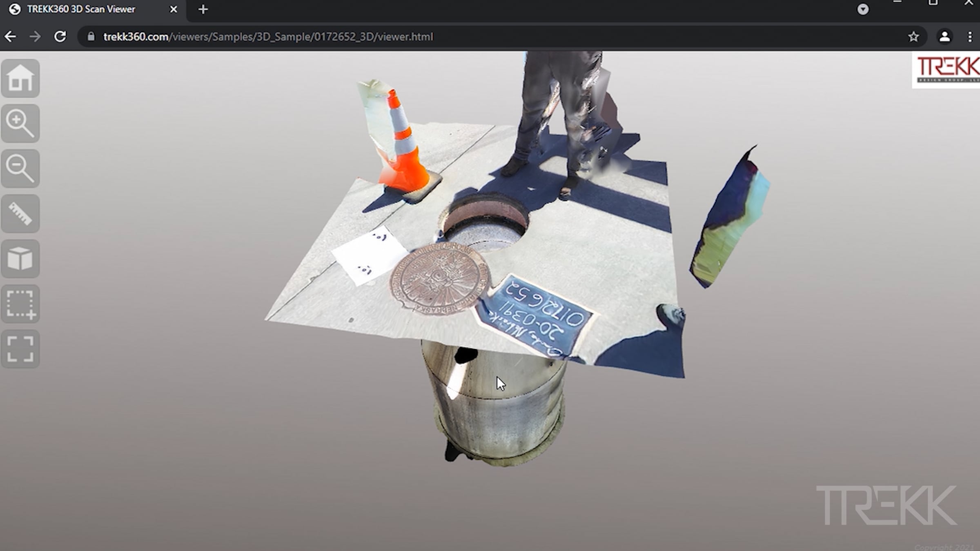The width and height of the screenshot is (980, 551).
Task: Click the trekk360.com address bar URL
Action: pyautogui.click(x=268, y=37)
